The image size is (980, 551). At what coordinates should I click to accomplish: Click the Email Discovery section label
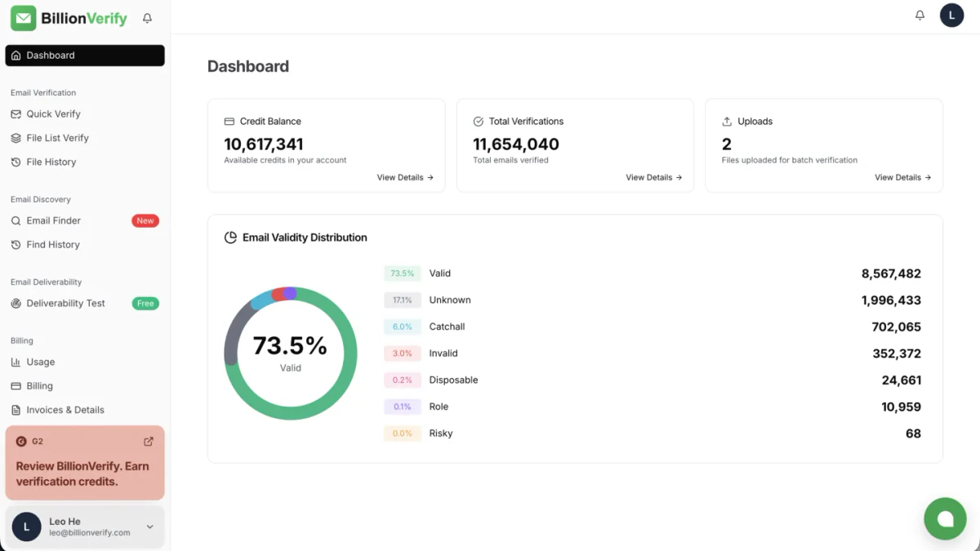(41, 199)
